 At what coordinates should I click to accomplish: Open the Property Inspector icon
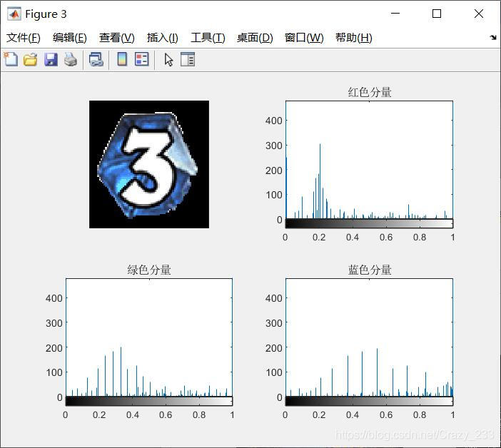[x=188, y=59]
